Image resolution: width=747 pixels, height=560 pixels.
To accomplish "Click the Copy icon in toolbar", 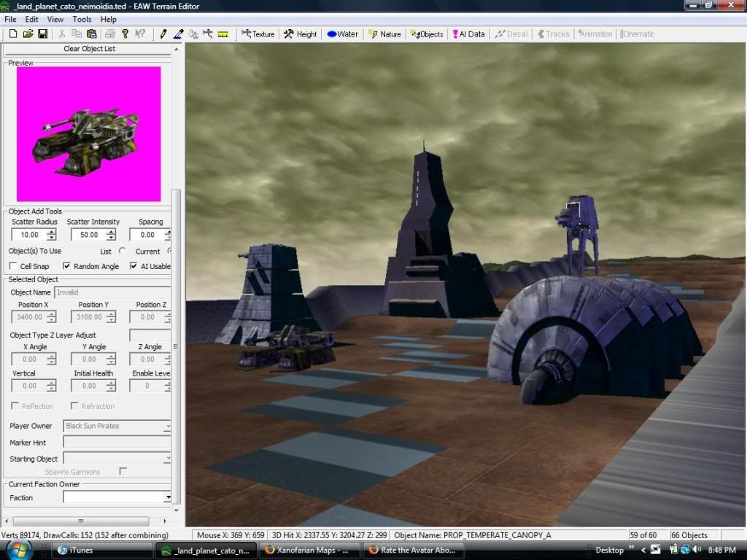I will [x=76, y=34].
